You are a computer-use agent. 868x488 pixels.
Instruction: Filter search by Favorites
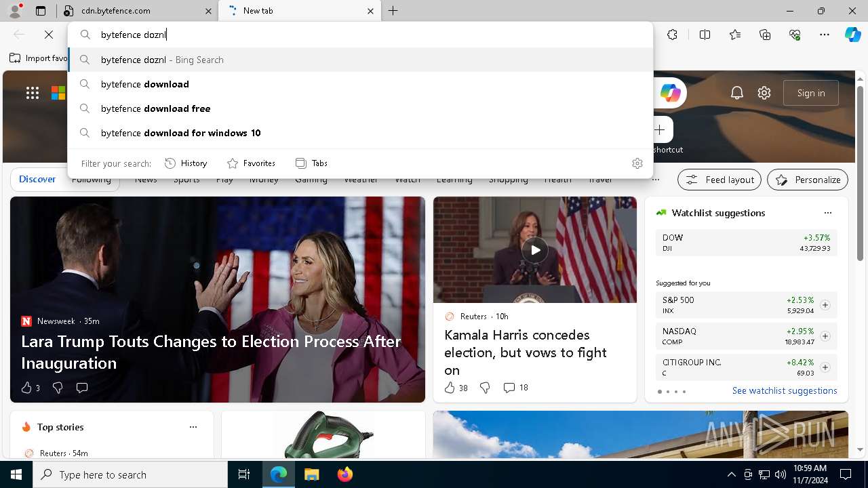251,163
